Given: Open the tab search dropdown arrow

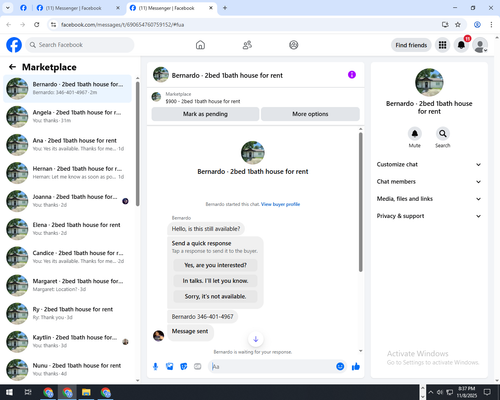Looking at the screenshot, I should coord(7,8).
